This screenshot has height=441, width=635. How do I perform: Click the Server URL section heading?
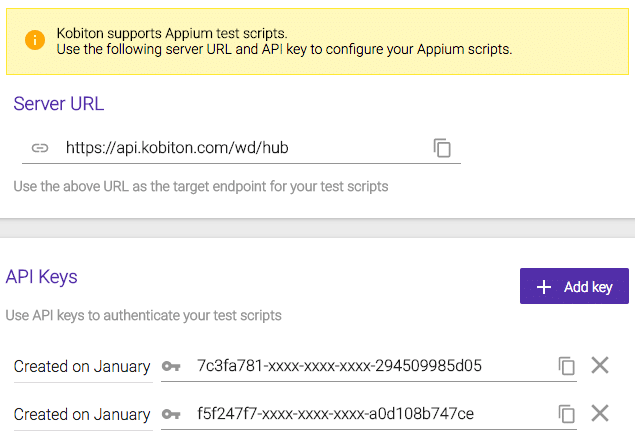pyautogui.click(x=58, y=103)
